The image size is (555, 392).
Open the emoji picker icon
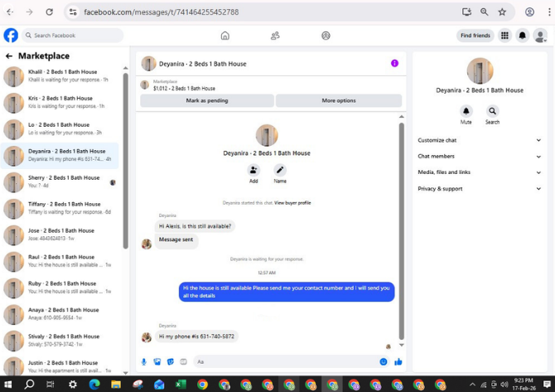coord(384,361)
